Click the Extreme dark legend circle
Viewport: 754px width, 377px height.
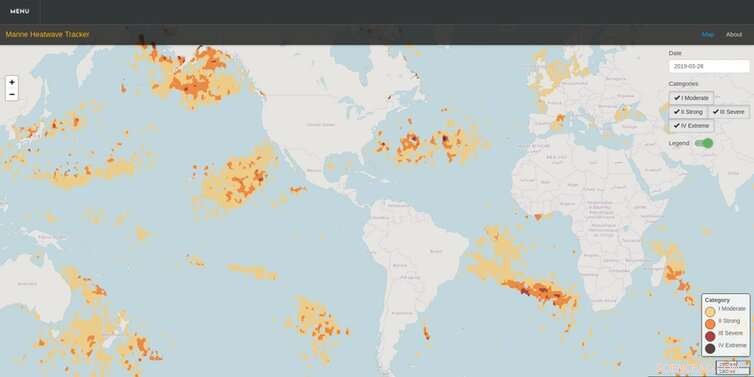(x=710, y=348)
